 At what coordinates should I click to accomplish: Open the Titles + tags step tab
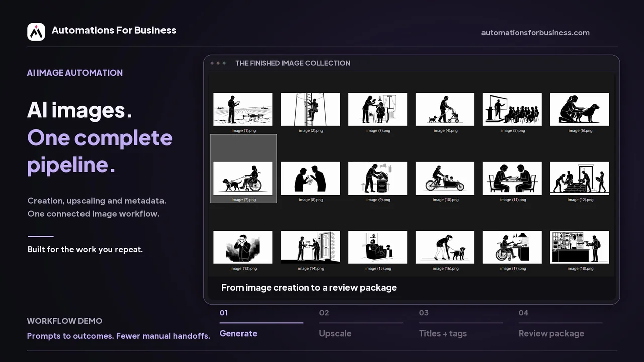[461, 324]
